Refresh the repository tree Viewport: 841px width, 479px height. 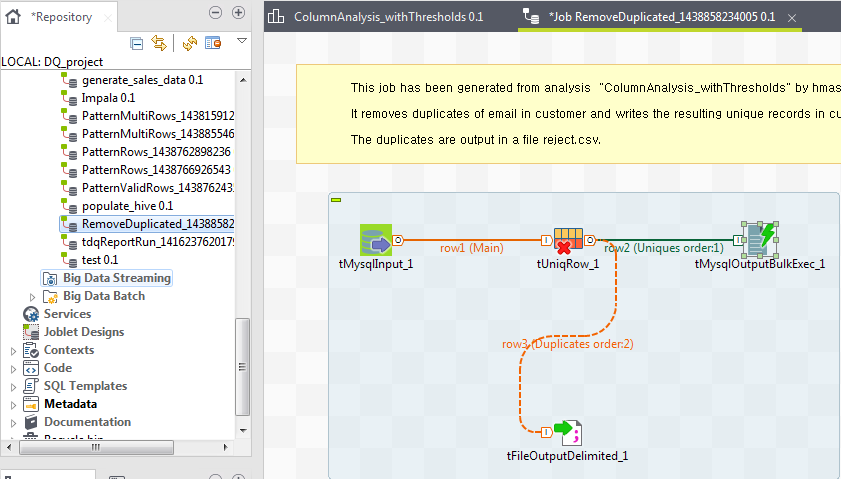click(x=190, y=43)
